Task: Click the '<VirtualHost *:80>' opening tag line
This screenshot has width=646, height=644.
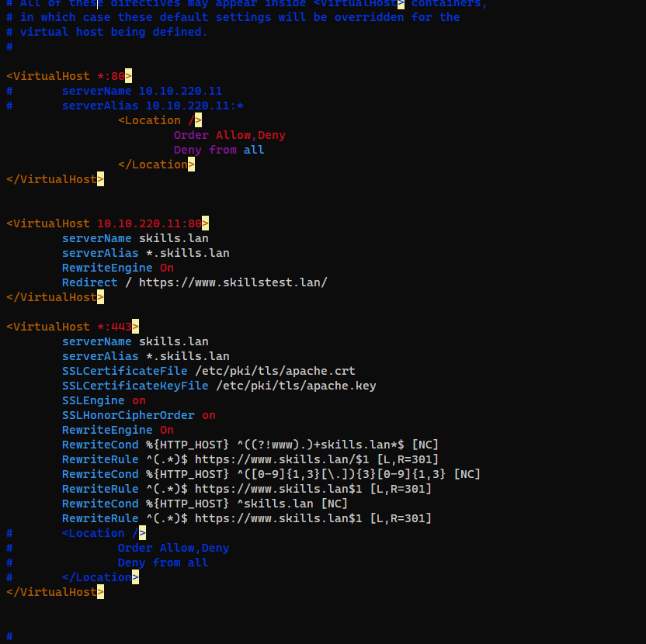Action: click(69, 76)
